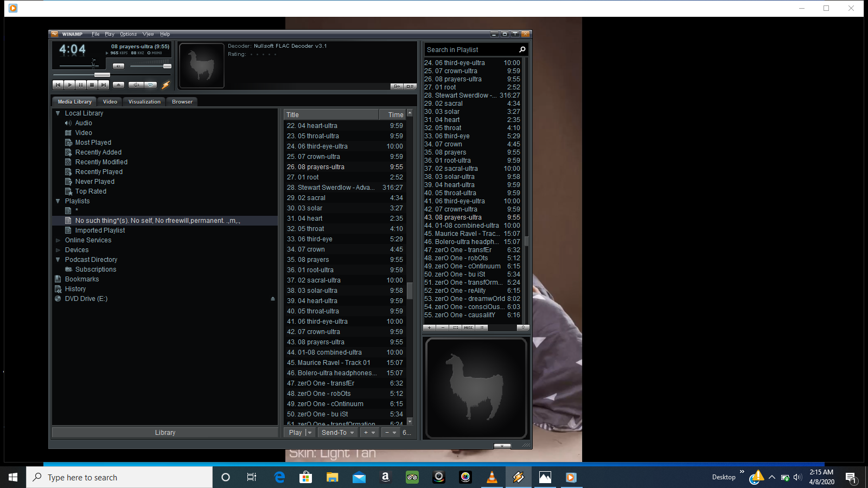Click the Play button below the track list
The width and height of the screenshot is (868, 488).
295,433
